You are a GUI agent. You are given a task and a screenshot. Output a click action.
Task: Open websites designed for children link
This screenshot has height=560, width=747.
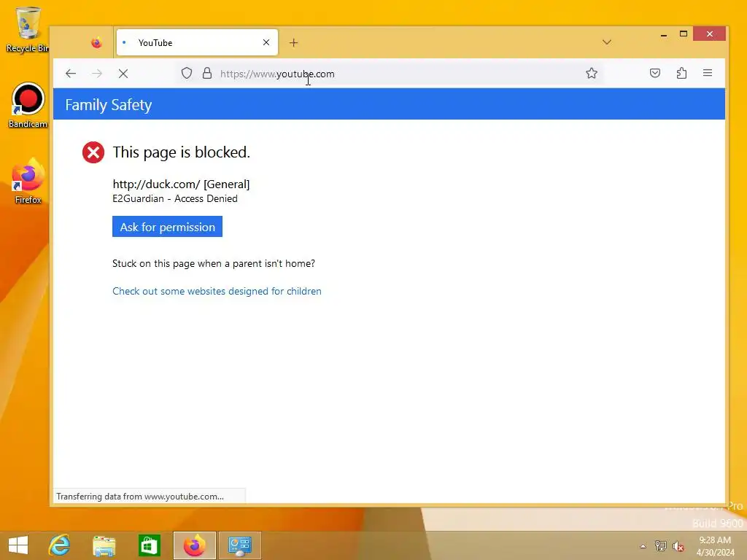pyautogui.click(x=217, y=291)
